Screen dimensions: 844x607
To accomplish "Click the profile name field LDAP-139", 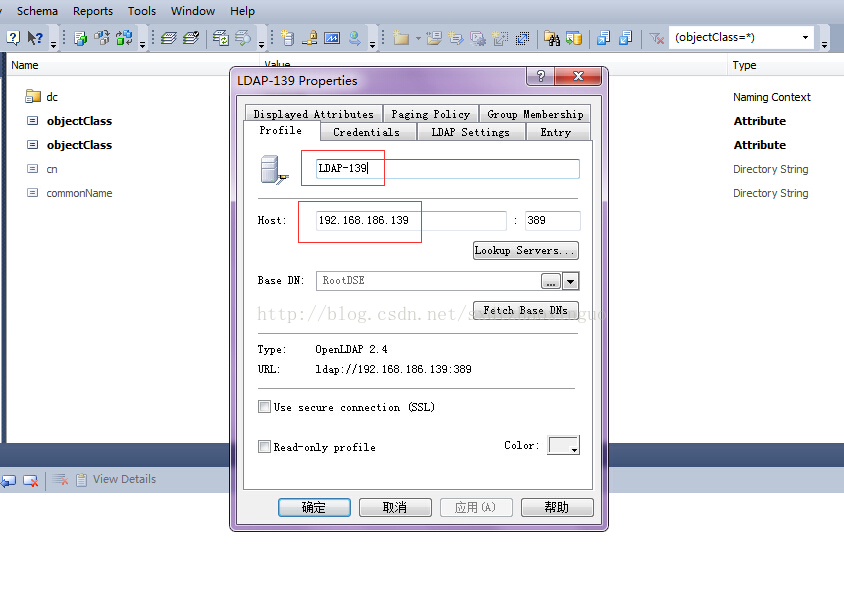I will [x=447, y=168].
